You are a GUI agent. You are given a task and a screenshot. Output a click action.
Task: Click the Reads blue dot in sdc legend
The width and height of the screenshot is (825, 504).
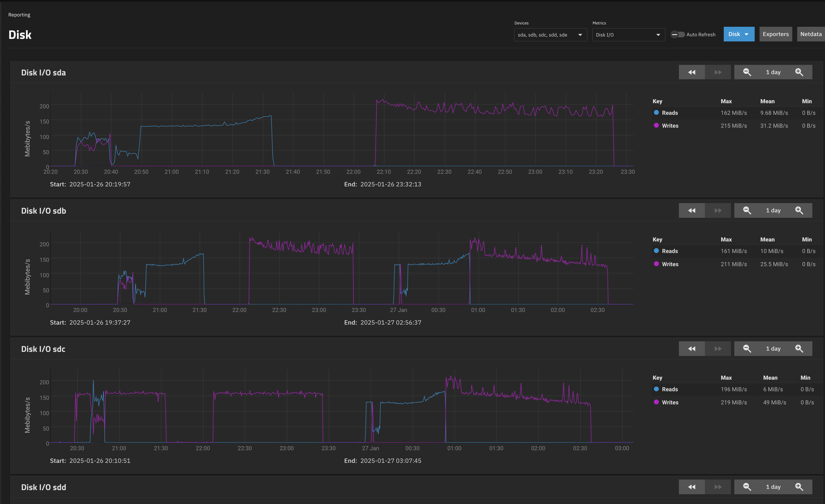click(656, 389)
